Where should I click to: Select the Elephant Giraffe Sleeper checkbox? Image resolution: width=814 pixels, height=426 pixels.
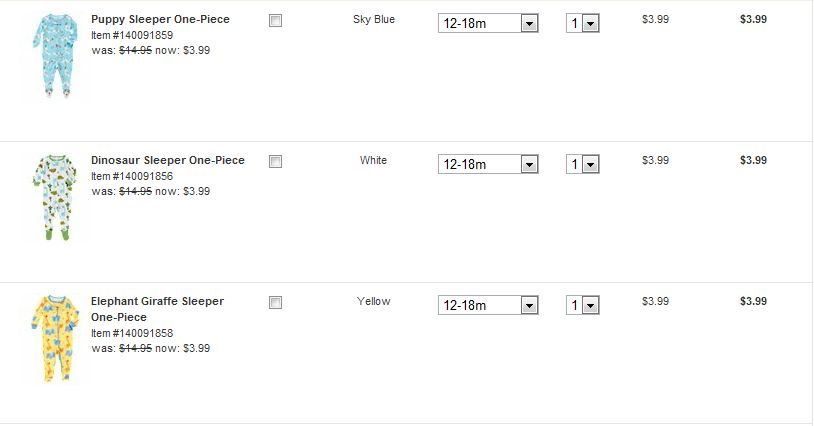(276, 302)
